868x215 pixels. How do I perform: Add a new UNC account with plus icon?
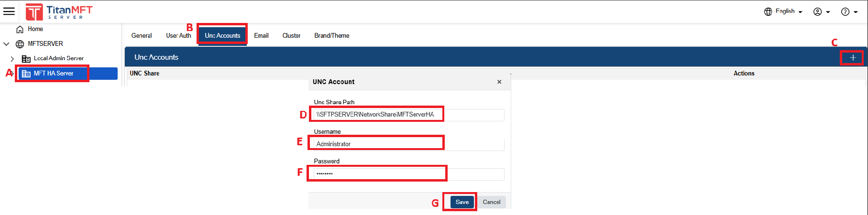(x=853, y=58)
